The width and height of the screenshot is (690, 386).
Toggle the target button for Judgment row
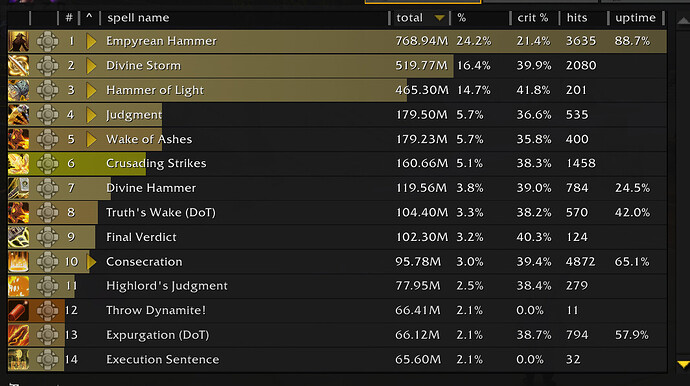coord(47,115)
